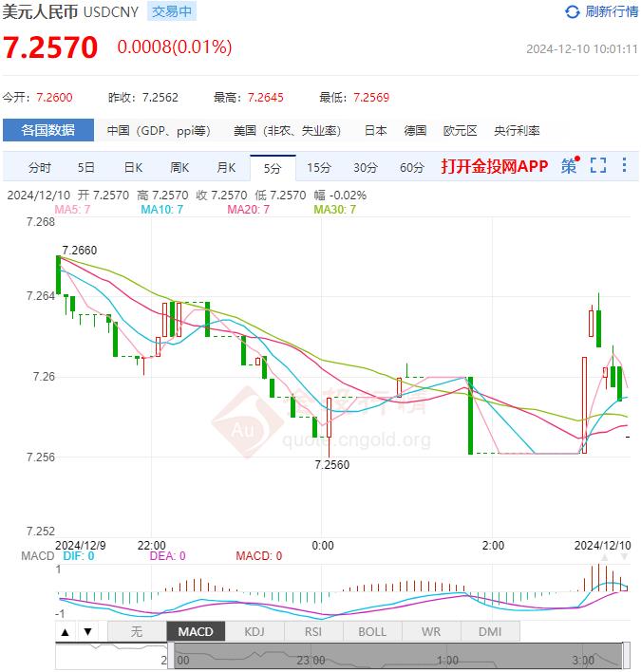Select the 5分 interval tab
Screen dimensions: 641x672
(273, 168)
